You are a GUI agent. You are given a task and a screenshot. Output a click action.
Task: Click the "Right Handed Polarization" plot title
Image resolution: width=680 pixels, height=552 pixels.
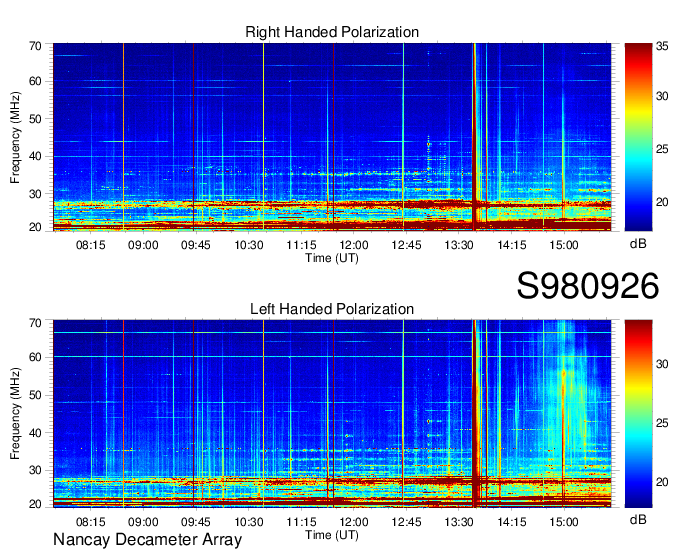click(332, 32)
